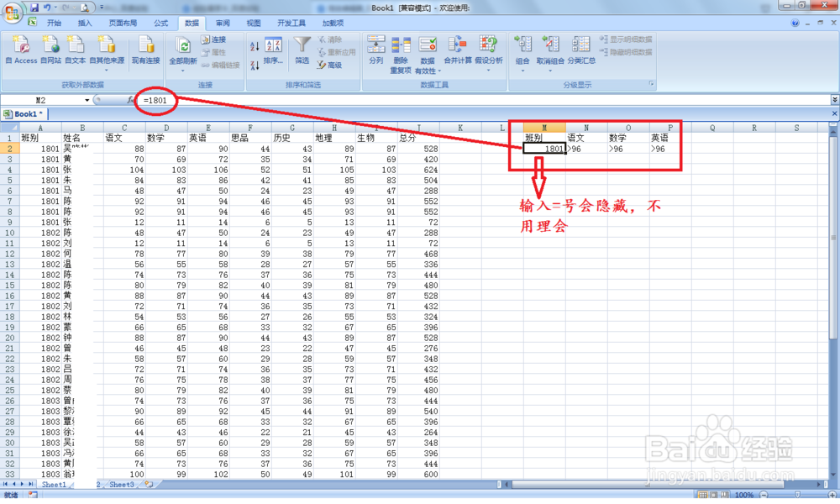Open 高级 advanced filter
Image resolution: width=840 pixels, height=504 pixels.
click(x=329, y=66)
